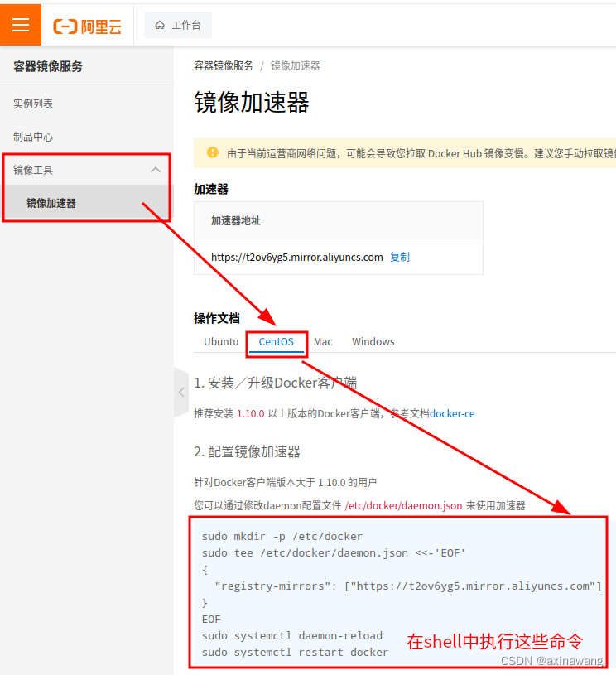Image resolution: width=616 pixels, height=675 pixels.
Task: Click the home icon beside 工作台
Action: click(160, 26)
